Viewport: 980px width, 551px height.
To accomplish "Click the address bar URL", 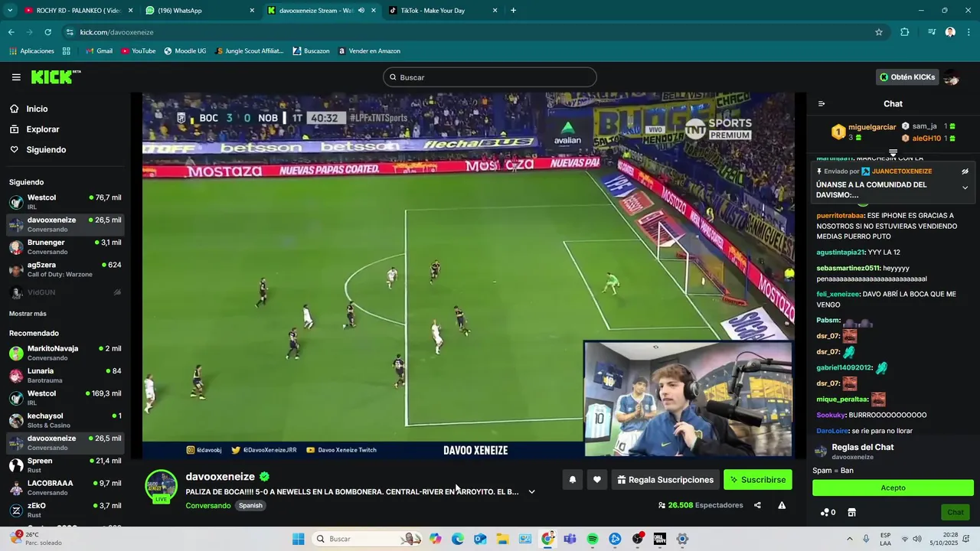I will click(x=117, y=32).
